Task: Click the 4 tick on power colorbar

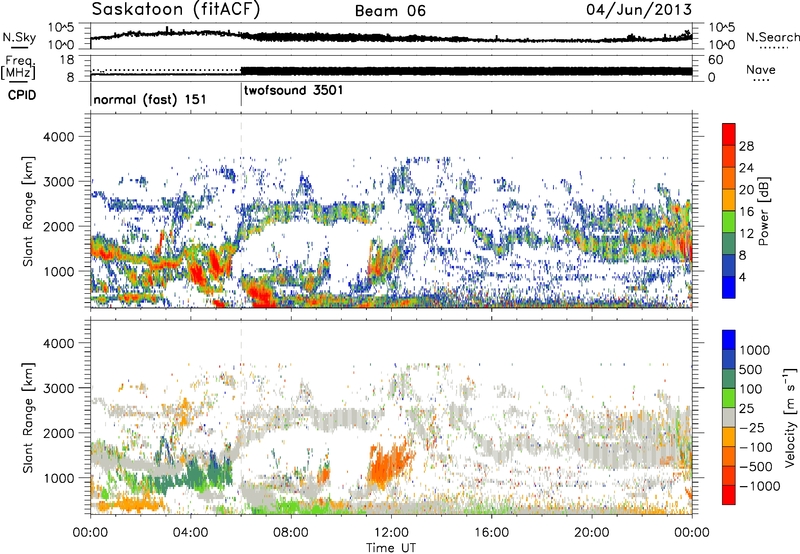Action: [742, 277]
